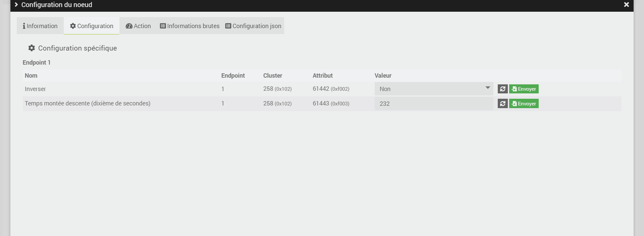Screen dimensions: 644x236
Task: Click the Nom column header
Action: (x=31, y=76)
